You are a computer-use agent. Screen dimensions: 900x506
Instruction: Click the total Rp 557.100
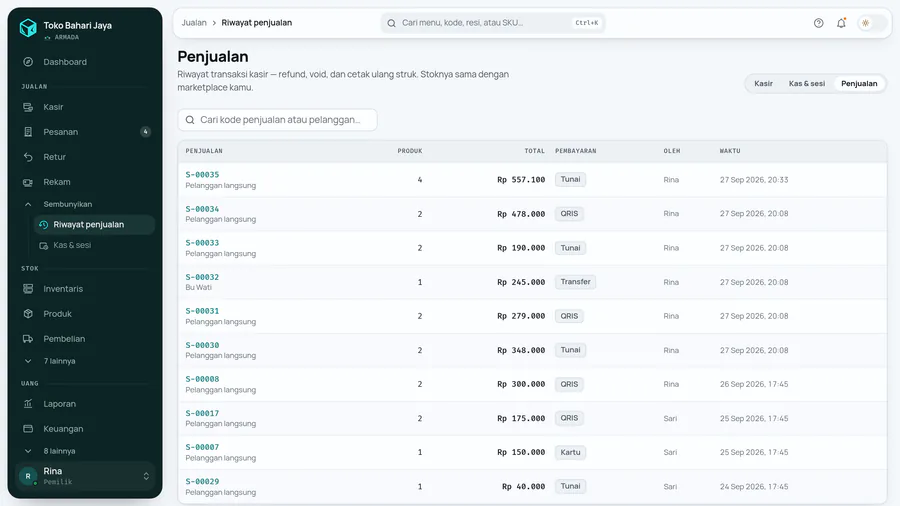(521, 180)
